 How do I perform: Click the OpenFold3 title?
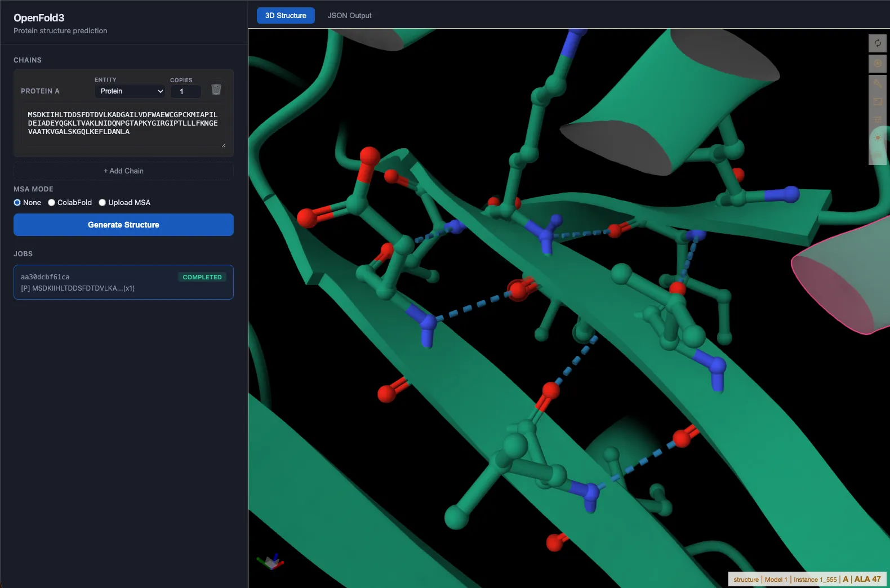click(39, 18)
